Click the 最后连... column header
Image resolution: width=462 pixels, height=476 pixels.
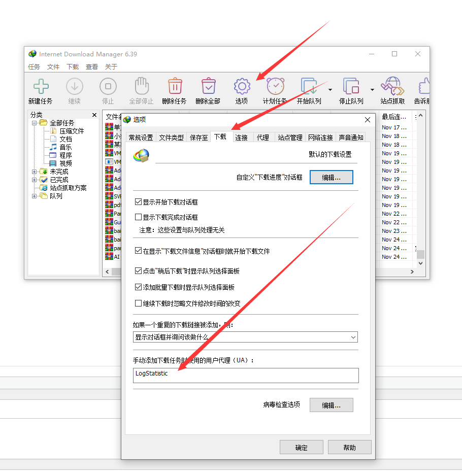point(395,117)
